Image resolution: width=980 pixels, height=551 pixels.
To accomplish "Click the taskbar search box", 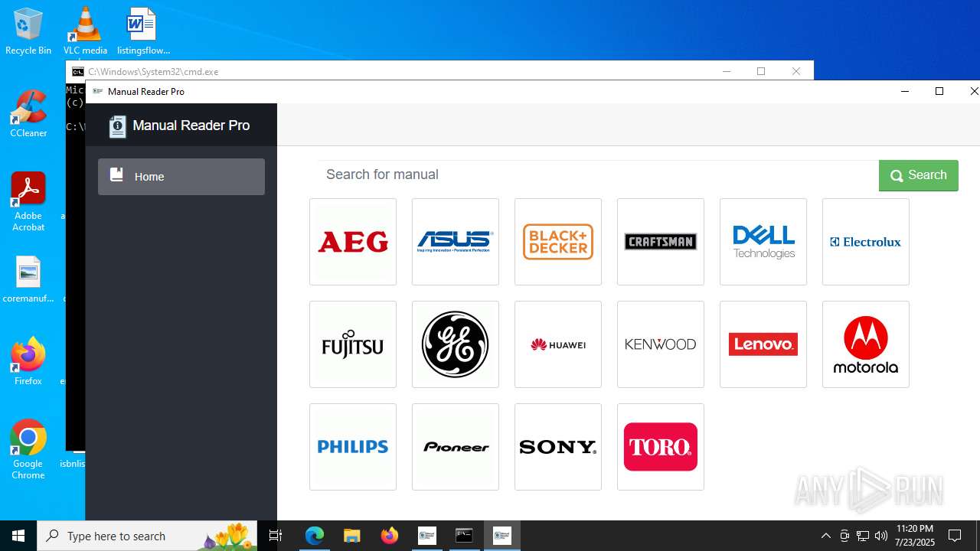I will [148, 536].
